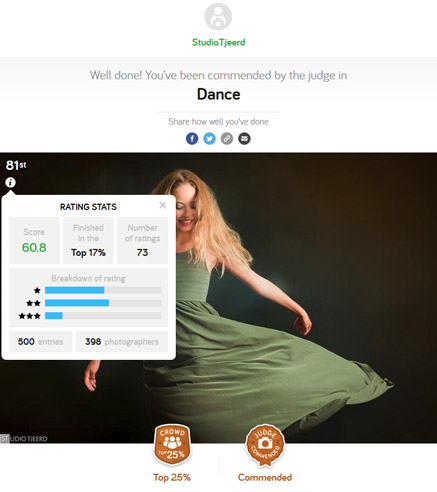The width and height of the screenshot is (437, 492).
Task: Click the 60.8 score box
Action: point(34,241)
